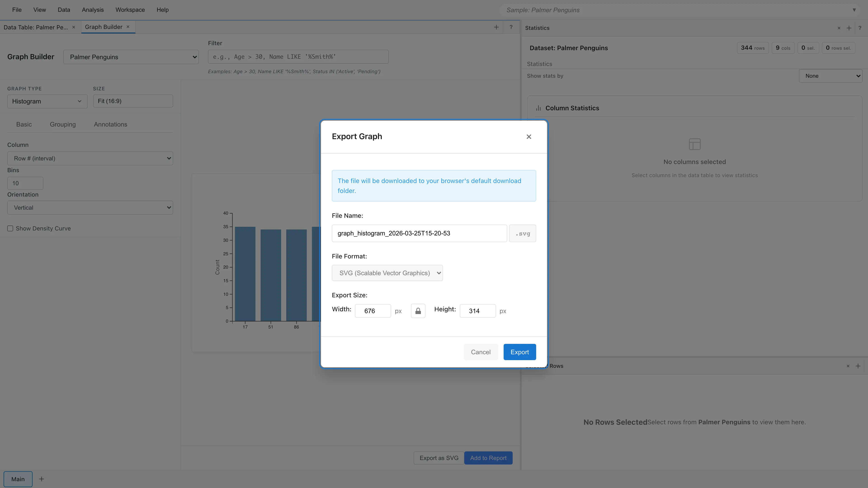This screenshot has width=868, height=488.
Task: Cancel the Export Graph dialog
Action: [481, 352]
